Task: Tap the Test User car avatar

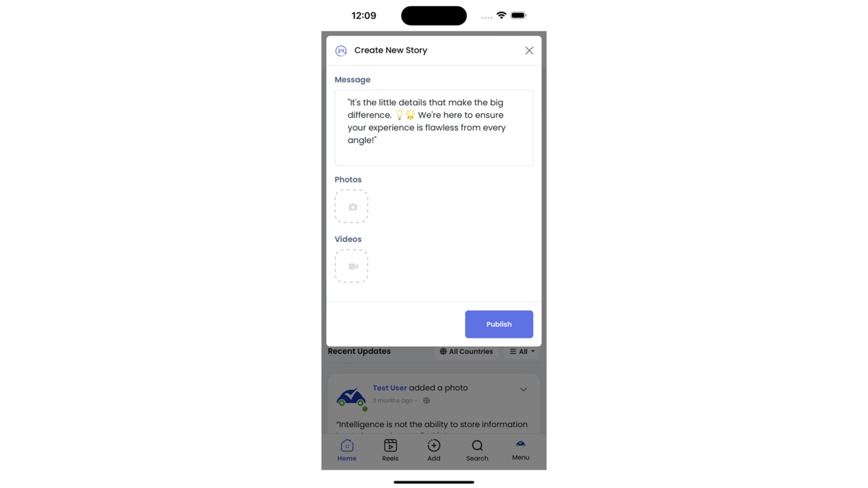Action: 351,398
